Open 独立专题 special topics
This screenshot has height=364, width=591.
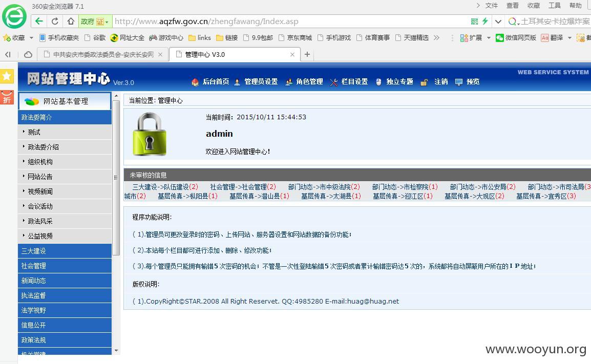tap(394, 82)
